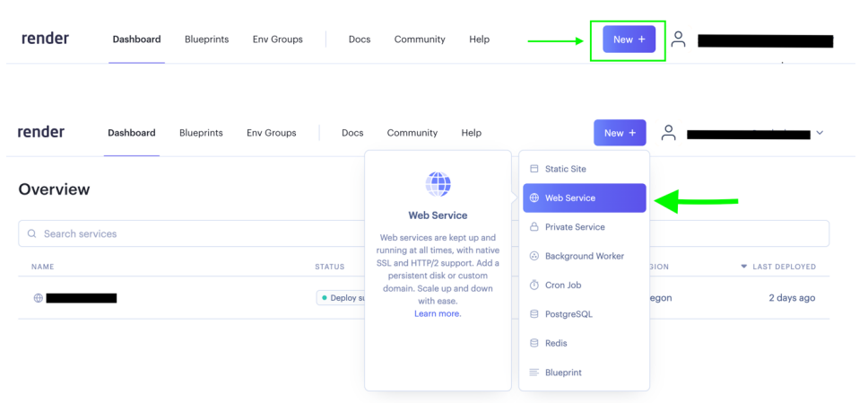The image size is (868, 404).
Task: Click the Static Site window icon
Action: click(x=534, y=169)
